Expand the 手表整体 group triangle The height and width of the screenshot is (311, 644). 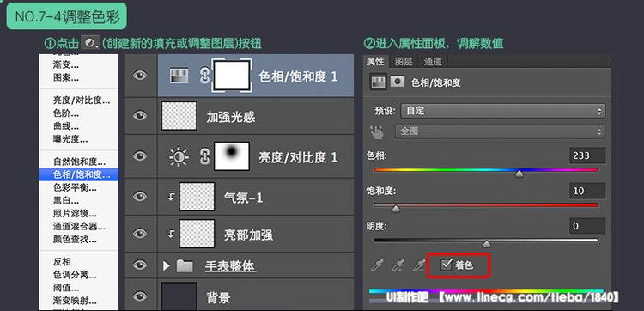167,266
